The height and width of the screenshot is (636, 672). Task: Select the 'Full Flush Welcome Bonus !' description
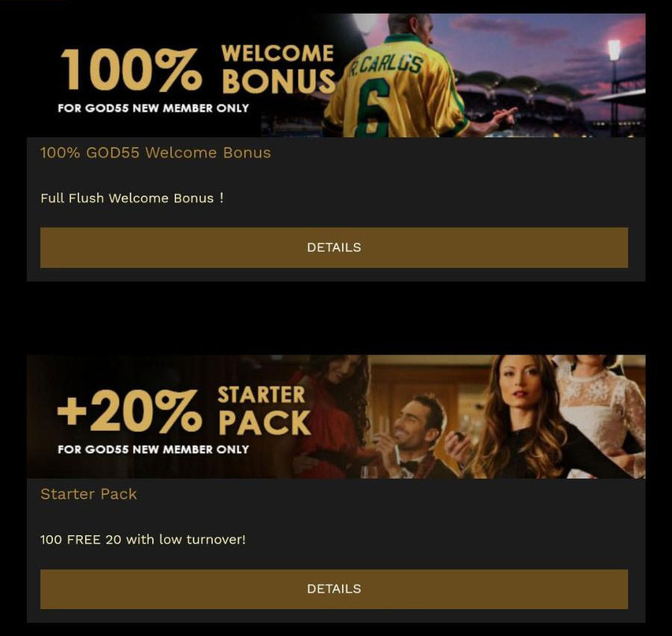(x=132, y=198)
